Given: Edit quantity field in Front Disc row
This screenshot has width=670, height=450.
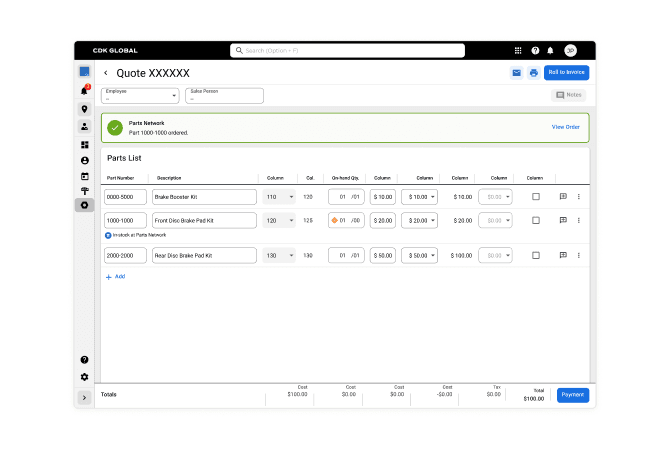Looking at the screenshot, I should (346, 221).
